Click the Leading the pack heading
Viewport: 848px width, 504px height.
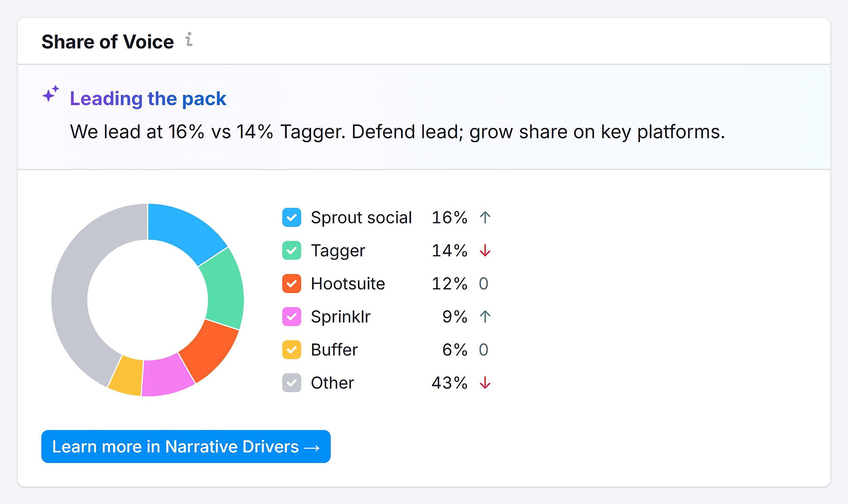tap(148, 99)
